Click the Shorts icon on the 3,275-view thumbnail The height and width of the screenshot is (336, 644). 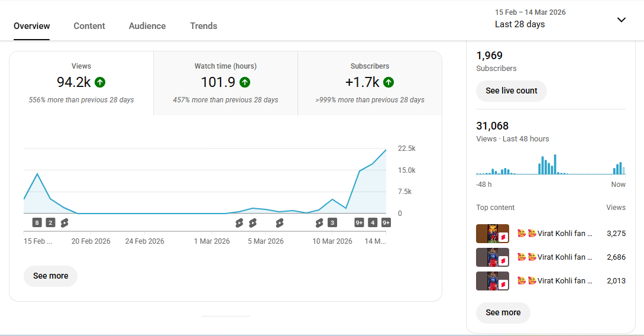tap(503, 237)
